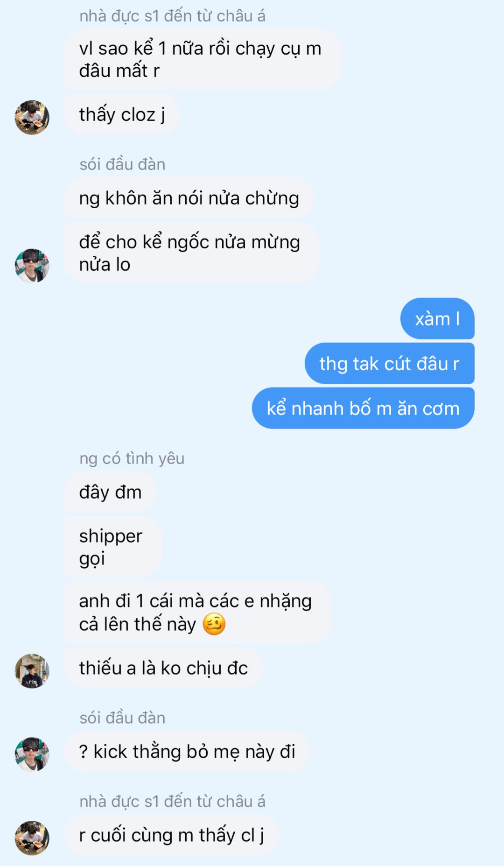Tap "? kick thằng bỏ mẹ này đi" message
This screenshot has height=866, width=504.
pyautogui.click(x=187, y=751)
